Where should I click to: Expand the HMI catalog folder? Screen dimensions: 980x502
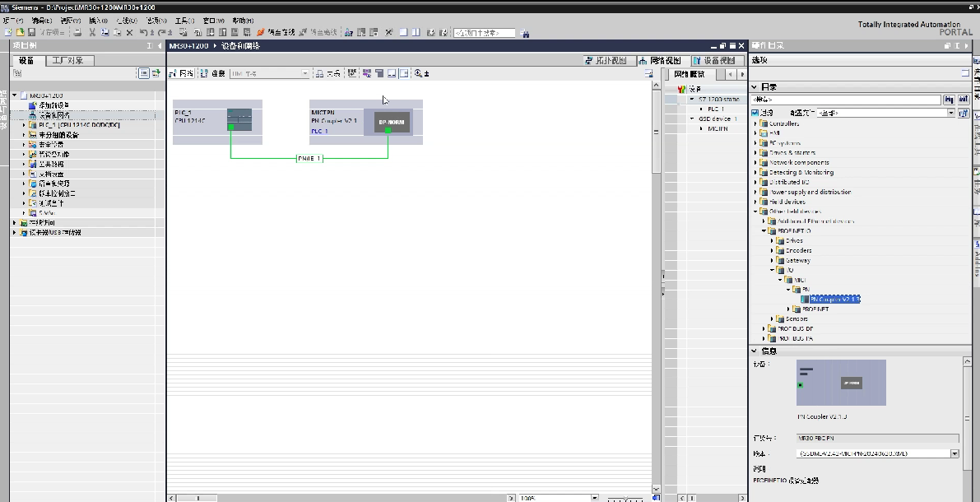click(x=755, y=133)
